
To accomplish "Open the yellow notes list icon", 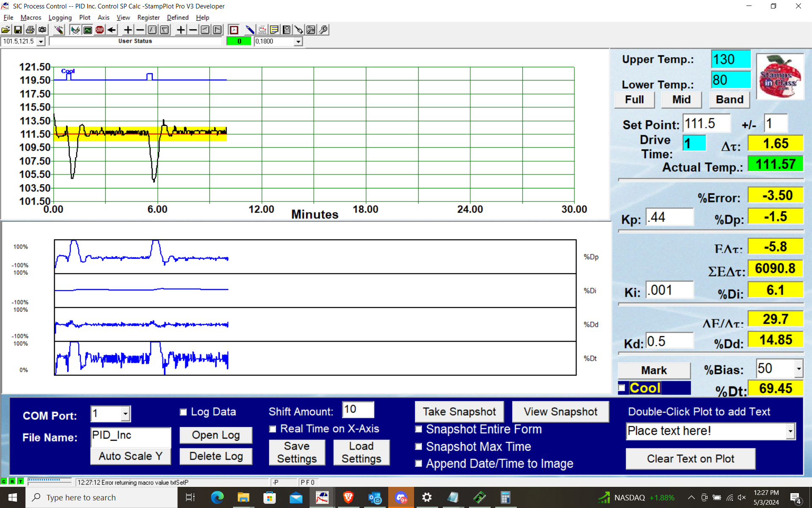I will pos(274,30).
